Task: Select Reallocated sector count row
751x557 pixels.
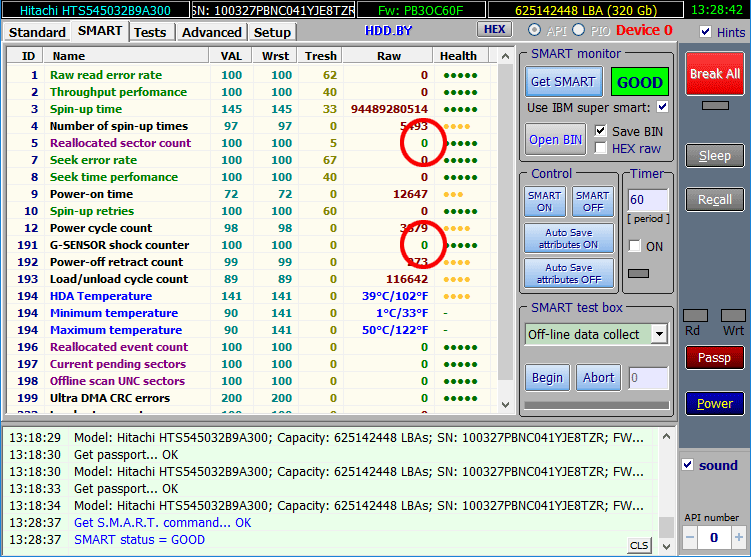Action: (x=251, y=143)
